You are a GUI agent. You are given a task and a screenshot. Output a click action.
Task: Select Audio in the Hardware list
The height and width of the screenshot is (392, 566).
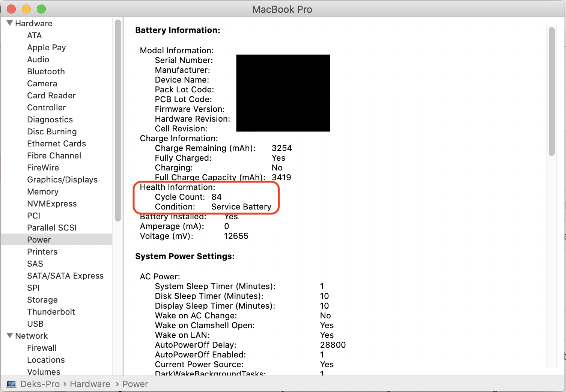tap(38, 59)
